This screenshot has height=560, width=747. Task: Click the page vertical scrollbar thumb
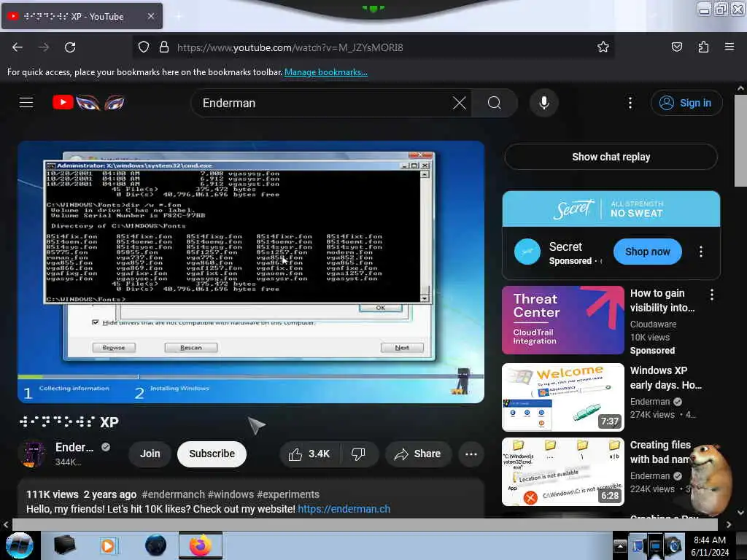[740, 141]
